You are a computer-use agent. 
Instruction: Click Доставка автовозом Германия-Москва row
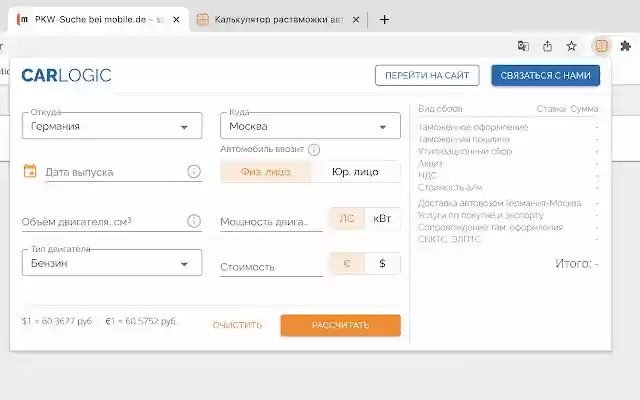[x=508, y=203]
